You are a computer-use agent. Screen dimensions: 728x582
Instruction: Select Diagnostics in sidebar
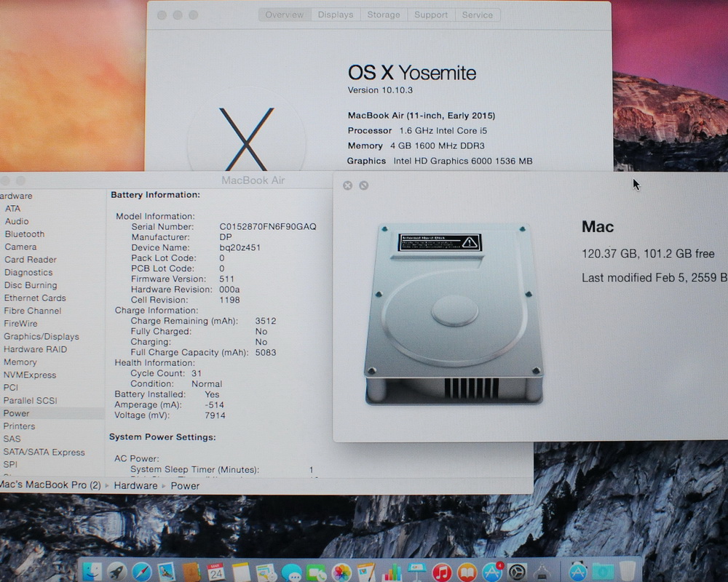click(x=28, y=272)
